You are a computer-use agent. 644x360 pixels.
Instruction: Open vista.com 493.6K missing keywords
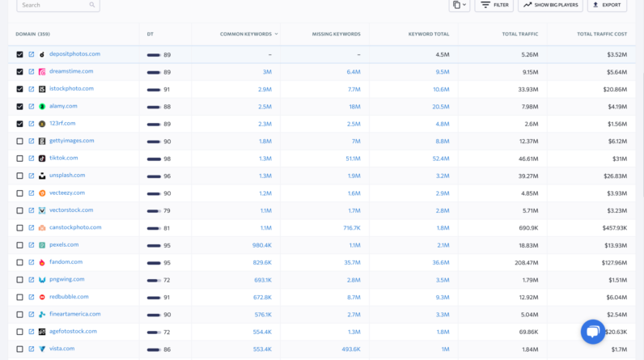[351, 349]
